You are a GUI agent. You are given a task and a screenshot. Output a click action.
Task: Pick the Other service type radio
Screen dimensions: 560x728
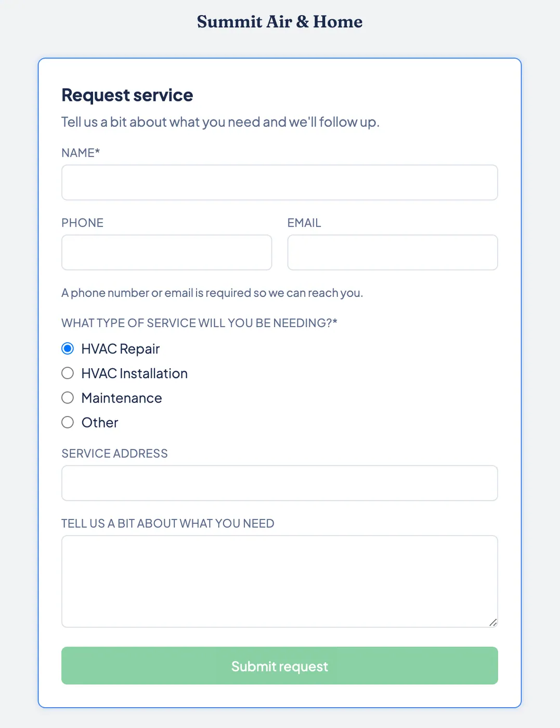pos(68,422)
